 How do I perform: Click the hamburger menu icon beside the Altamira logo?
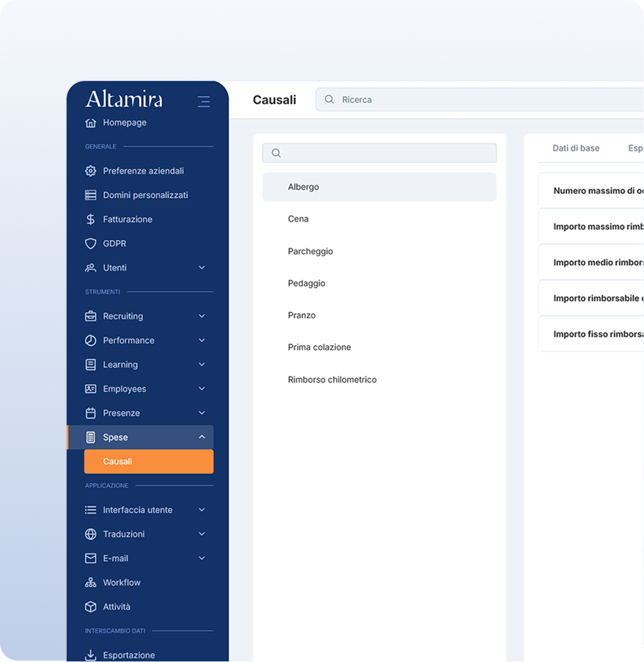click(203, 101)
